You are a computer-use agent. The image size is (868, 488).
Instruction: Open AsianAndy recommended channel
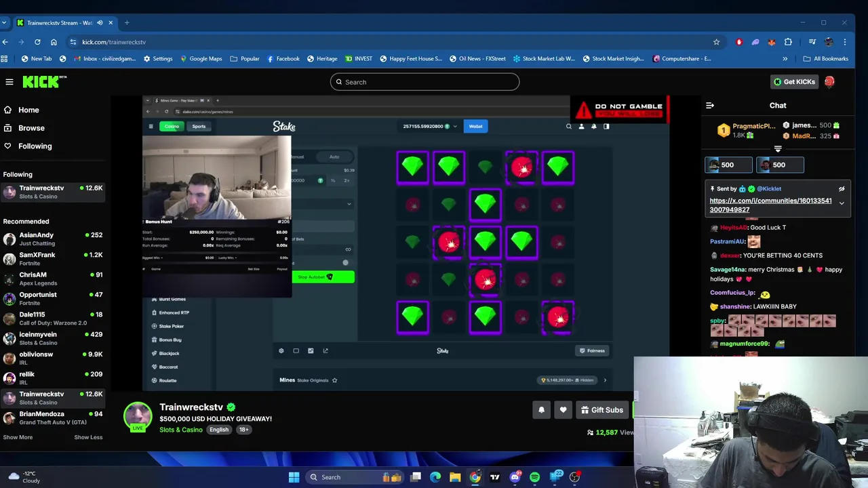53,239
